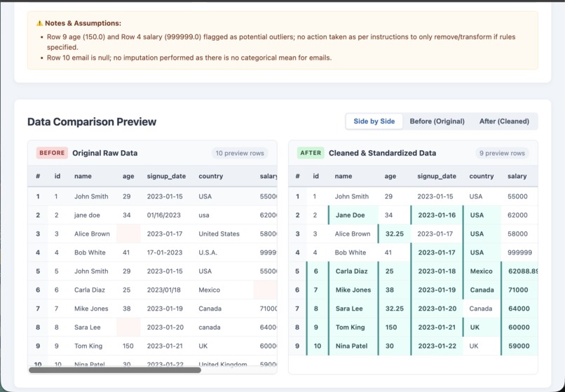This screenshot has width=565, height=392.
Task: Click 'Data Comparison Preview' heading
Action: [92, 122]
